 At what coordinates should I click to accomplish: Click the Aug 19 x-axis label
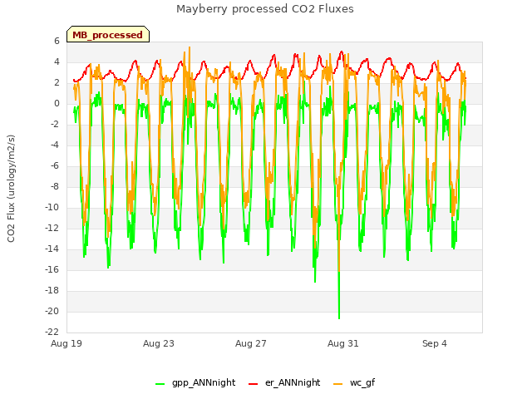tap(66, 343)
